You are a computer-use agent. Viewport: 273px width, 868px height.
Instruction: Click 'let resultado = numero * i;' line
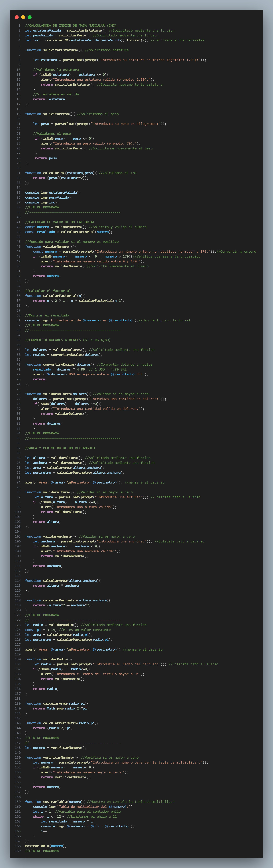(68, 821)
